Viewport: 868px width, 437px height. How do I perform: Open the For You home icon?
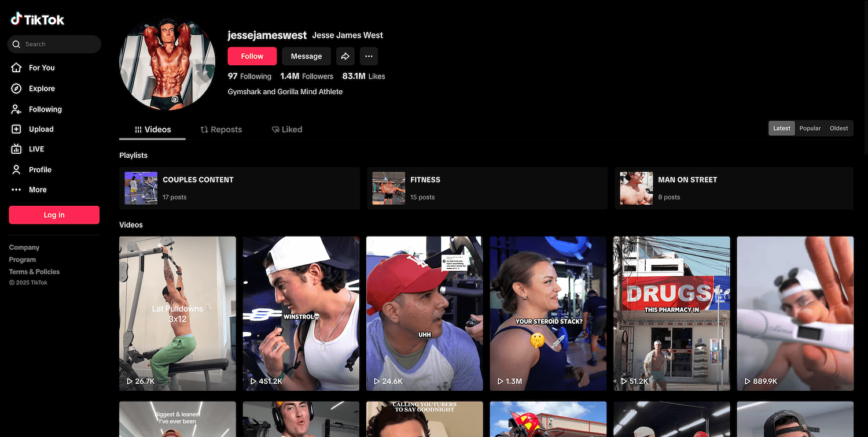click(x=17, y=68)
